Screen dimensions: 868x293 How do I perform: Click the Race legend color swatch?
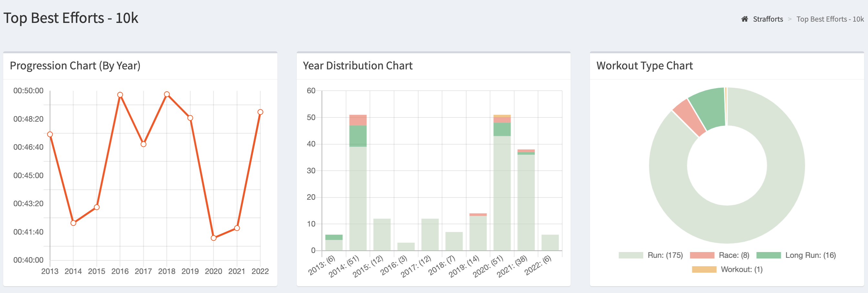pos(702,255)
